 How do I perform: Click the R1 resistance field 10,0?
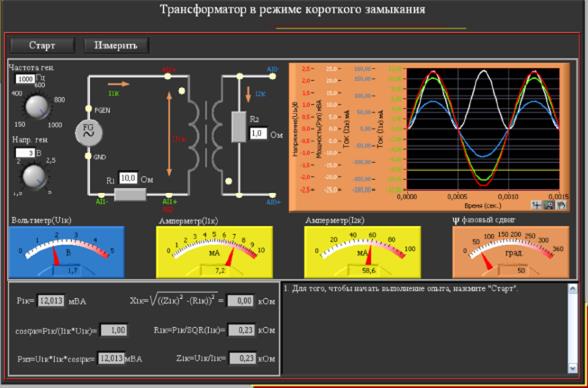[x=128, y=178]
